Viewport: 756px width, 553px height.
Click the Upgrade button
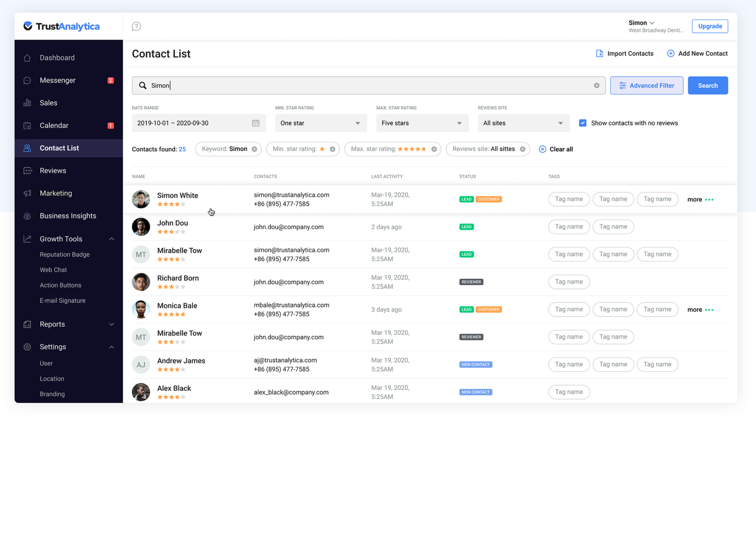pyautogui.click(x=710, y=26)
